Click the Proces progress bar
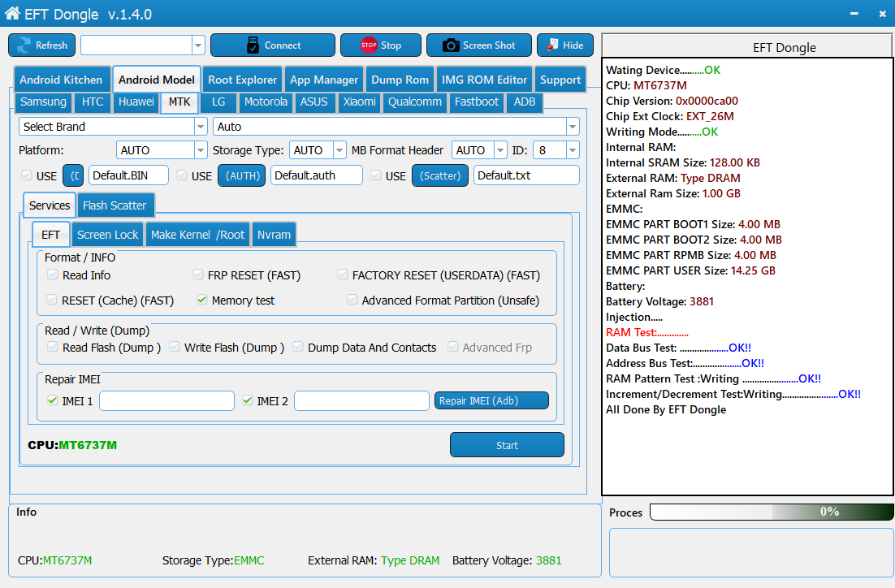Image resolution: width=895 pixels, height=588 pixels. [x=772, y=512]
